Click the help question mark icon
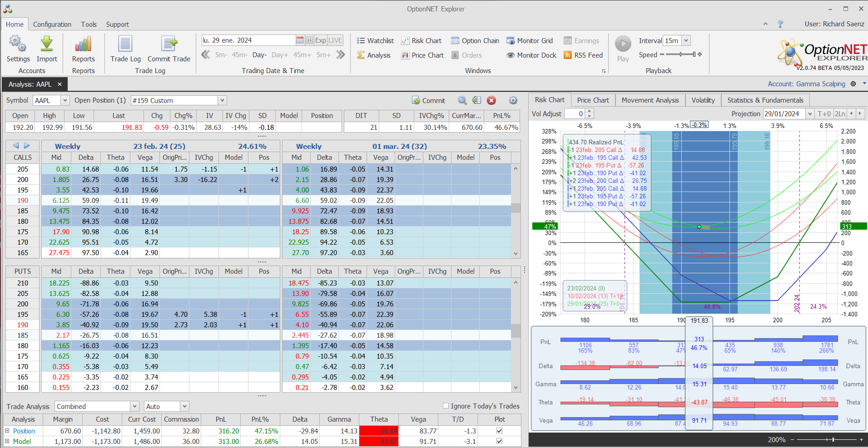 780,24
